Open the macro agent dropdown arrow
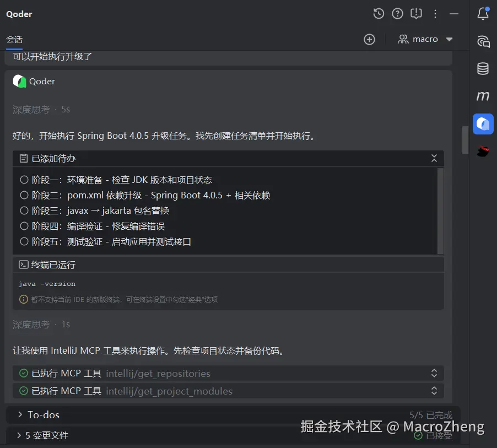Viewport: 497px width, 448px height. pyautogui.click(x=449, y=39)
